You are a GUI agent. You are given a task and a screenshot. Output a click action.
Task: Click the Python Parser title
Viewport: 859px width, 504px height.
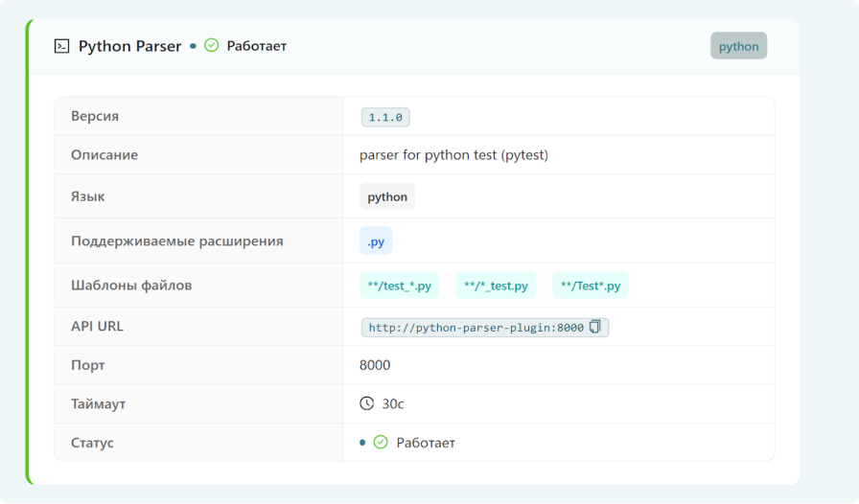[129, 46]
